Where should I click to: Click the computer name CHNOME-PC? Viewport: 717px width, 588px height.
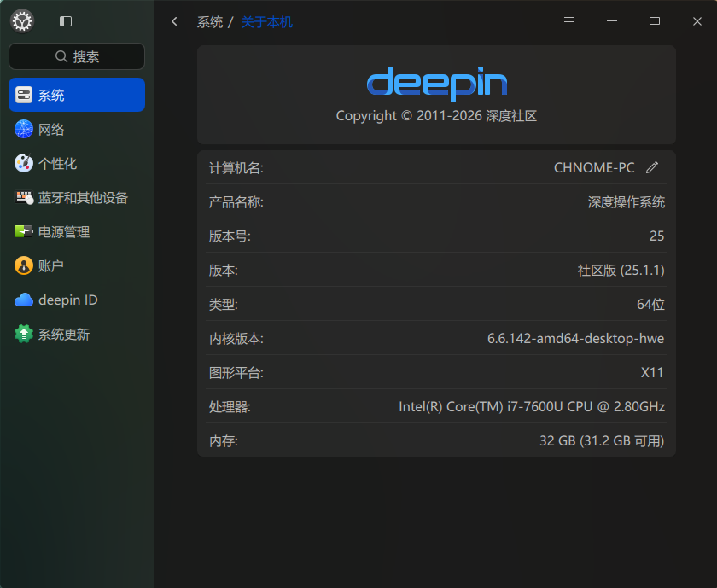[x=594, y=168]
